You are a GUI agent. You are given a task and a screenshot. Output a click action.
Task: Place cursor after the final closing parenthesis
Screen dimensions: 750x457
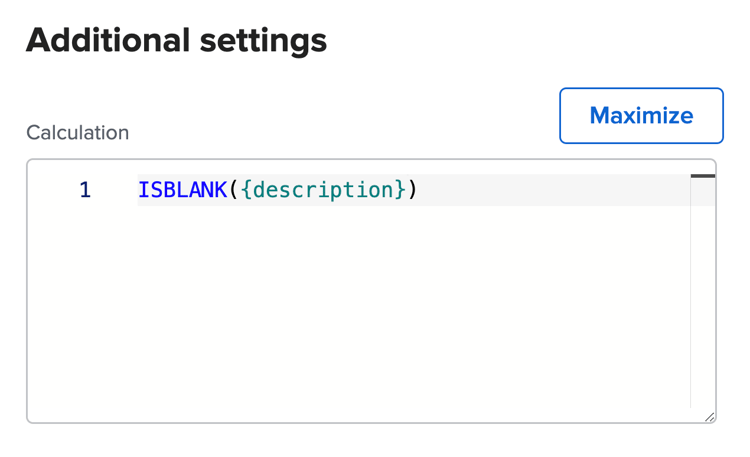pos(418,190)
